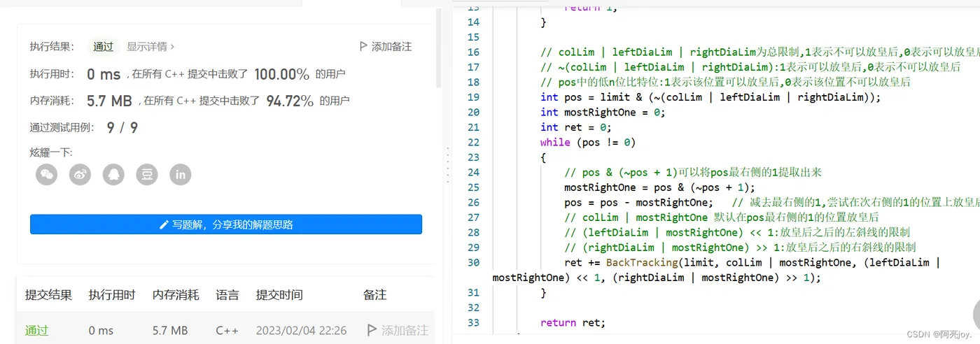980x344 pixels.
Task: Expand 显示详情 chevron
Action: 173,47
